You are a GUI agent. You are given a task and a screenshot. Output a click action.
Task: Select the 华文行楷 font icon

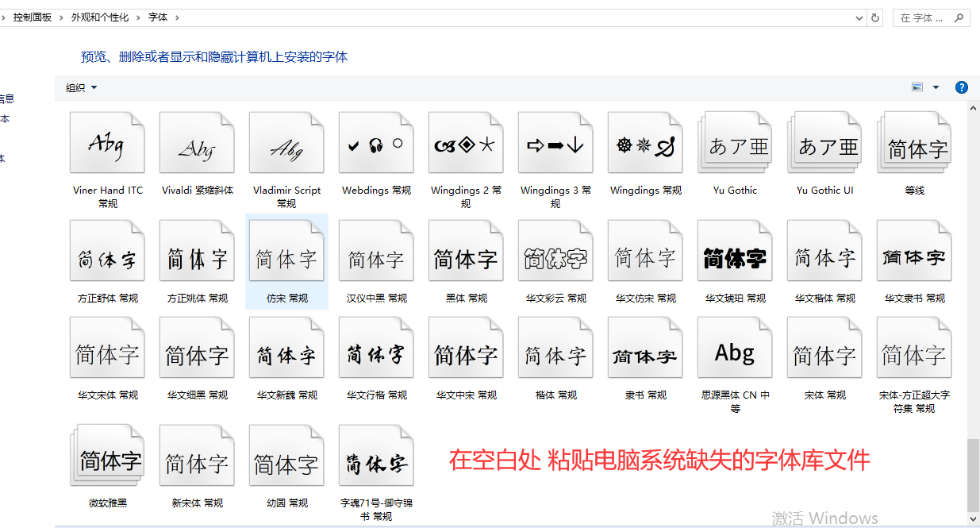(377, 348)
